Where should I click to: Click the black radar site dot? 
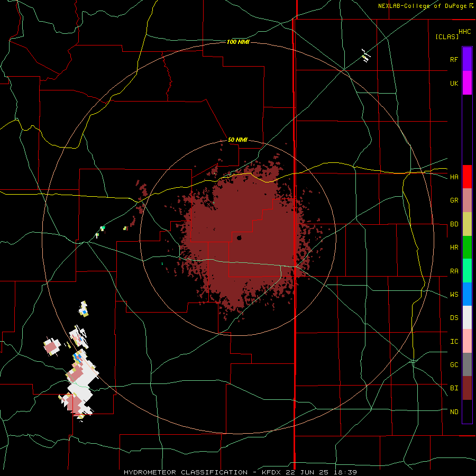coord(239,238)
